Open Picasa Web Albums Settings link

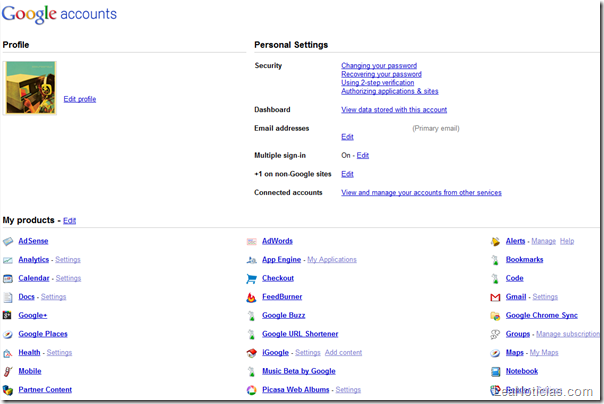348,390
